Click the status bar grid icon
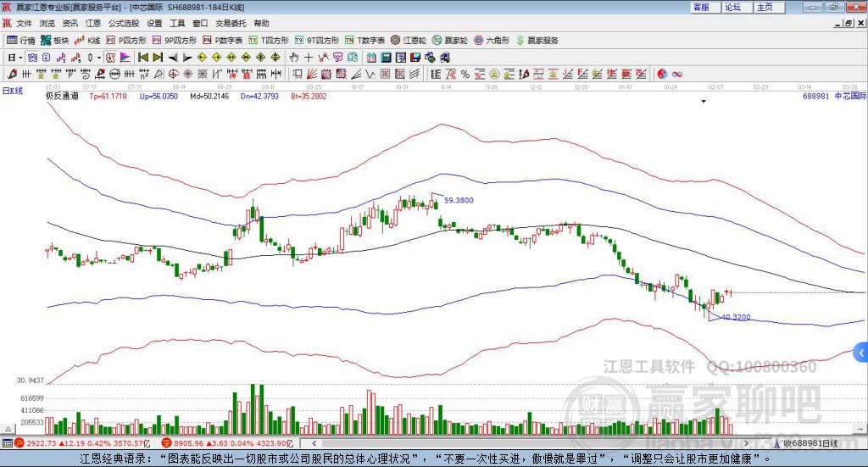Viewport: 868px width, 467px height. [x=7, y=443]
